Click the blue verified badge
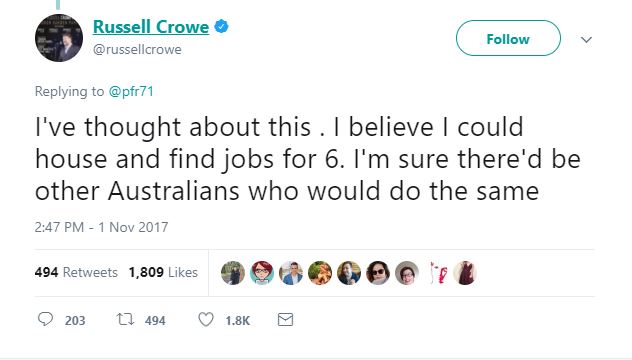 click(221, 27)
